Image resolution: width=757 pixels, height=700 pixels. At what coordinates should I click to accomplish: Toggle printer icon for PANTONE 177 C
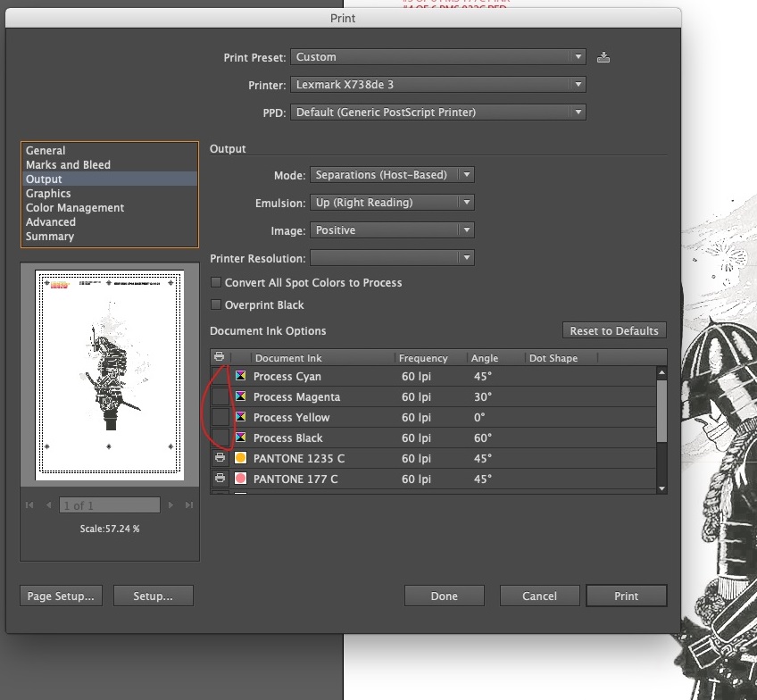click(220, 479)
